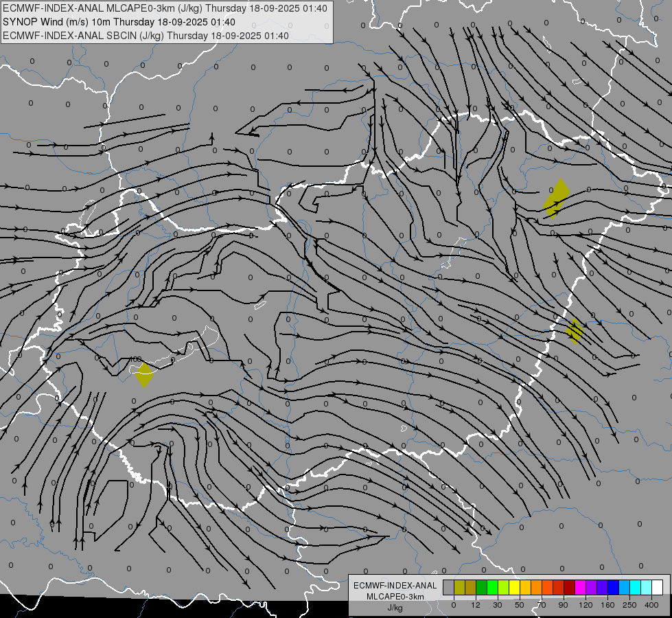Click the legend tick label 12
This screenshot has height=618, width=672.
pyautogui.click(x=476, y=605)
